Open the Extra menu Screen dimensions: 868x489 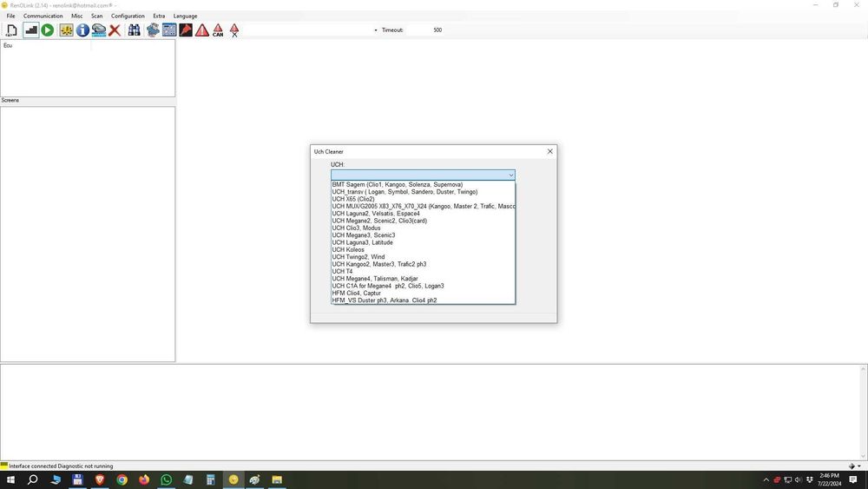159,16
